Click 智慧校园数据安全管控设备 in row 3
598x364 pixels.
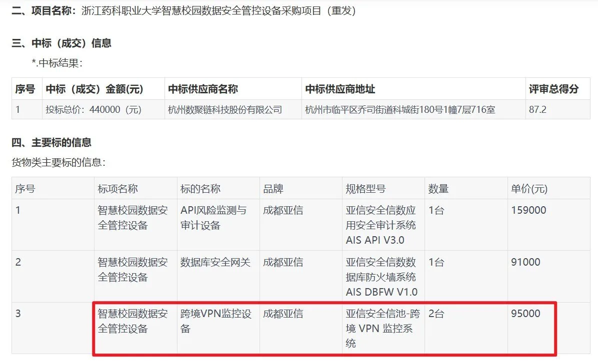(x=132, y=321)
